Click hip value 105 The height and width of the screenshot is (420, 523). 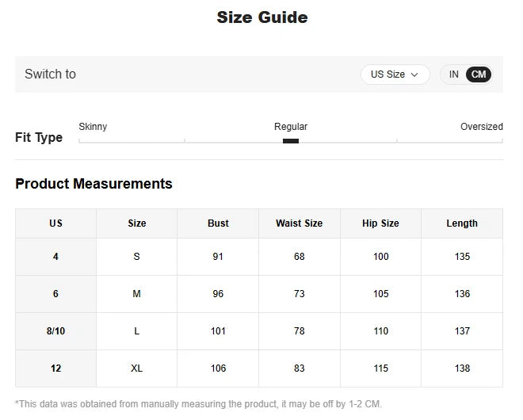pyautogui.click(x=380, y=294)
